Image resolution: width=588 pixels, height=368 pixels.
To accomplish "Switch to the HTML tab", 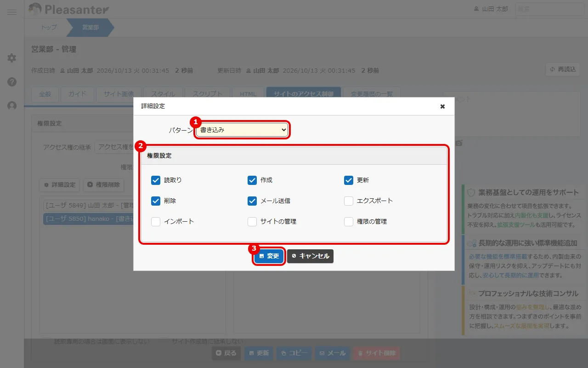I will pos(248,94).
